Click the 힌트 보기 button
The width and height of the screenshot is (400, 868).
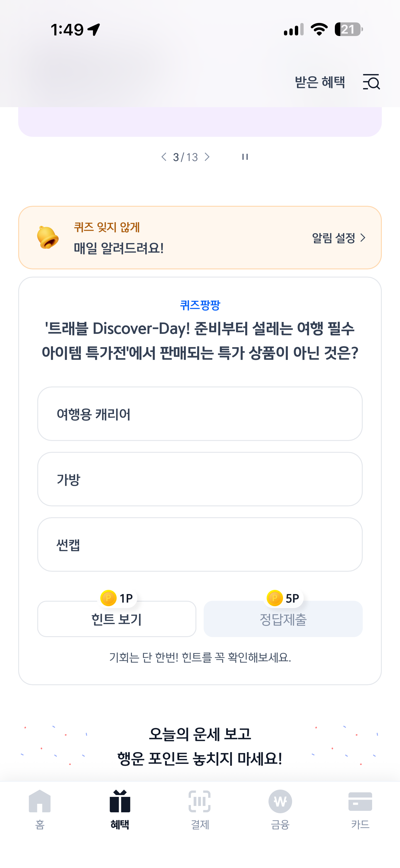coord(117,619)
